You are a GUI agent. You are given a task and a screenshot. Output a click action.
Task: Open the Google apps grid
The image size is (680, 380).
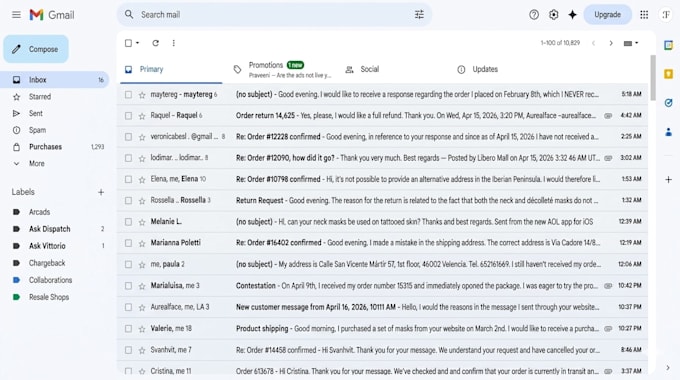point(644,15)
